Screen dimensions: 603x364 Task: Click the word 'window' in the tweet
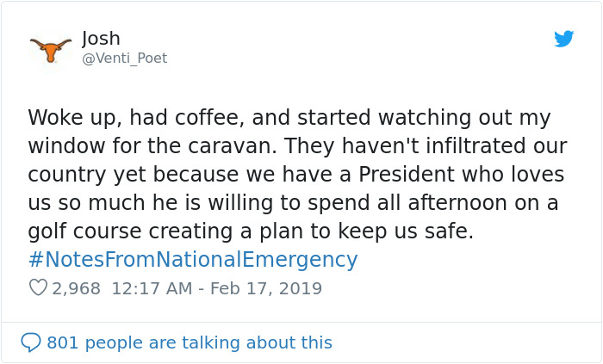[x=65, y=146]
